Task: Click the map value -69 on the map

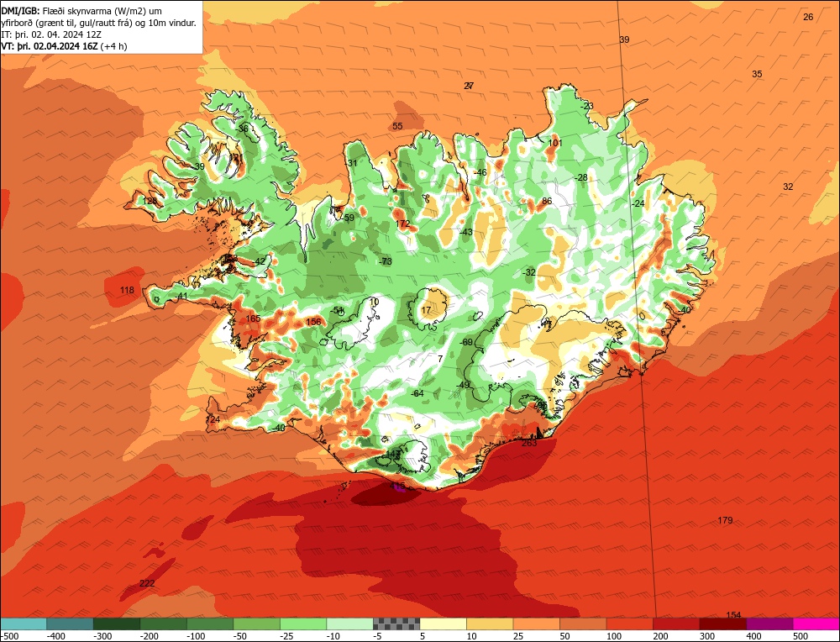Action: pos(466,343)
